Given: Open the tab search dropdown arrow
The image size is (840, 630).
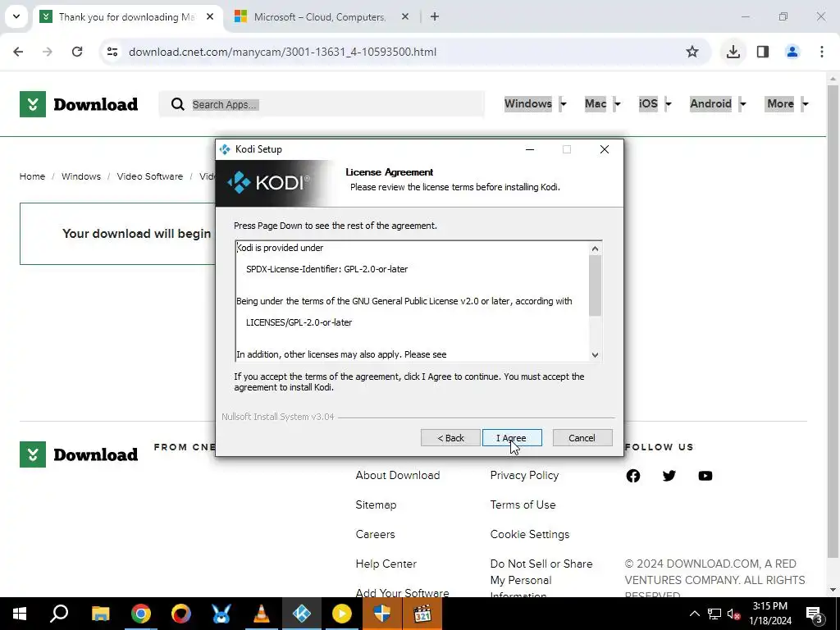Looking at the screenshot, I should tap(16, 16).
